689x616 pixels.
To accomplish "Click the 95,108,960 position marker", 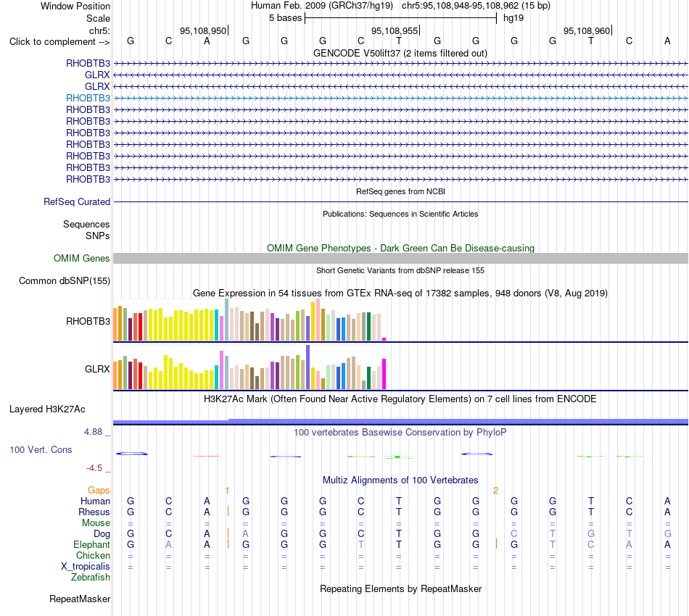I will pos(587,30).
